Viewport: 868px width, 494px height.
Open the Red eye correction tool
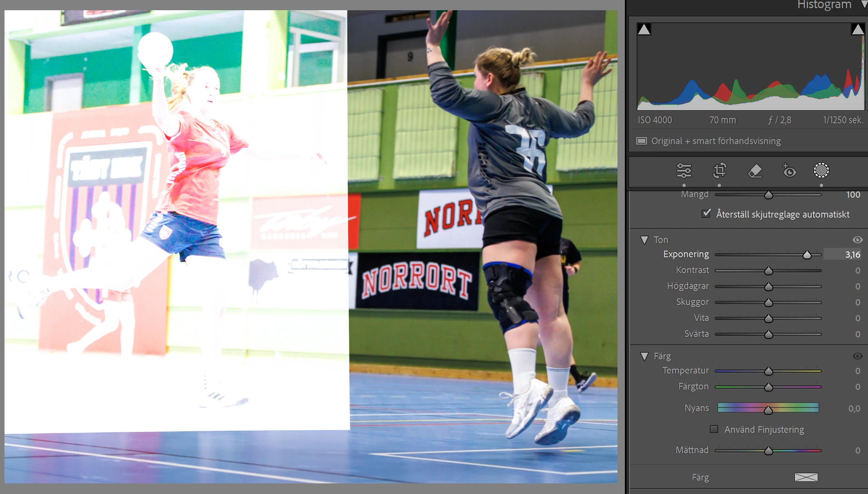[789, 171]
